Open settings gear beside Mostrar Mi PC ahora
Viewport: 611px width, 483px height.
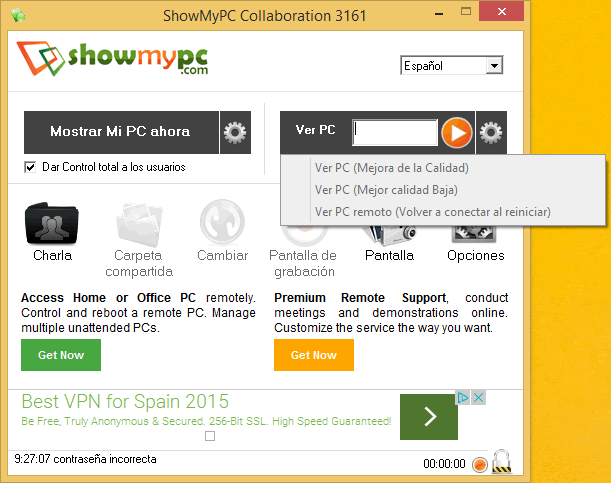(235, 132)
